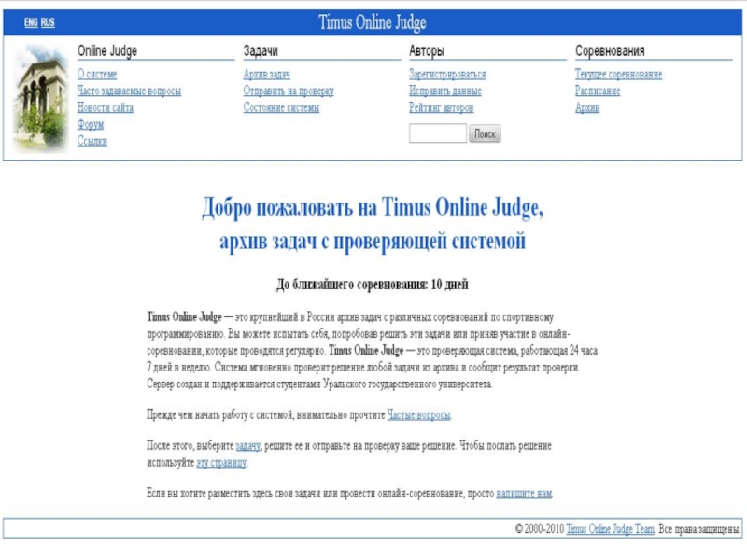747x560 pixels.
Task: Open 'Архив задач' problem archive
Action: (x=267, y=75)
